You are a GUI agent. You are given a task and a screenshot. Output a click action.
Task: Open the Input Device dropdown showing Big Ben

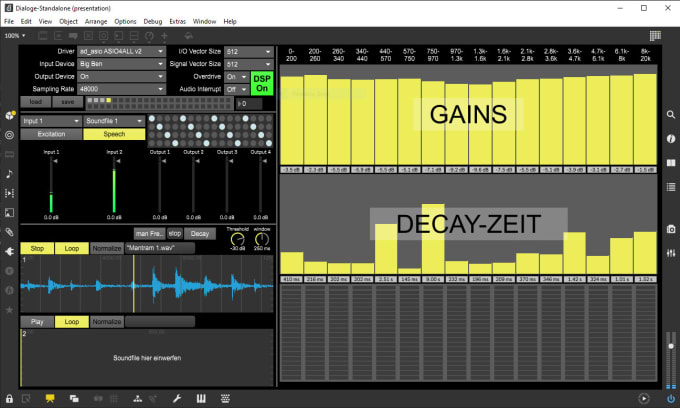tap(121, 64)
